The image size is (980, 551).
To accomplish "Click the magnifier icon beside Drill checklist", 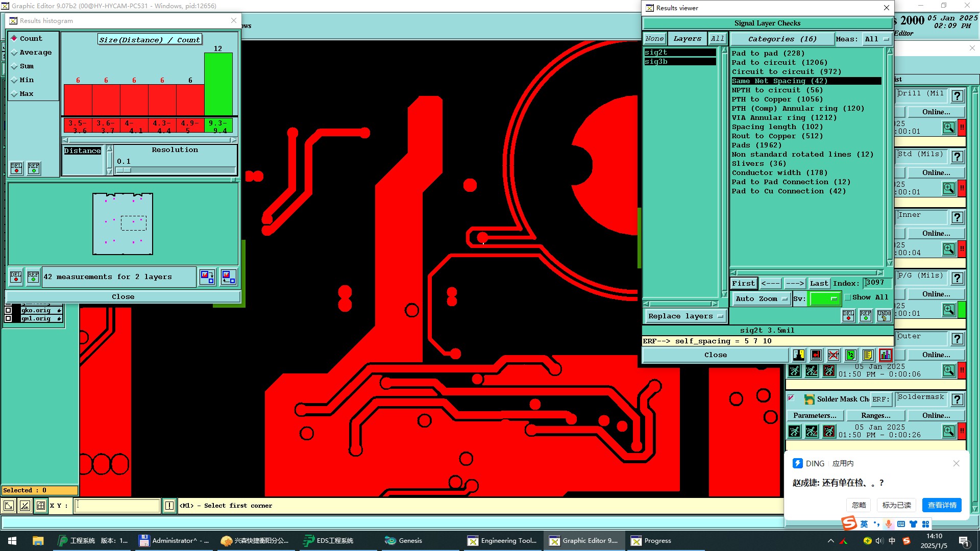I will click(x=948, y=128).
